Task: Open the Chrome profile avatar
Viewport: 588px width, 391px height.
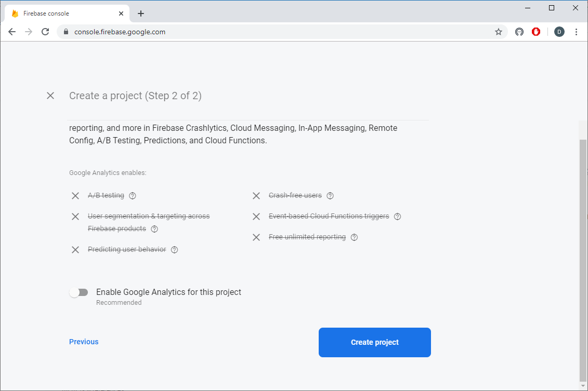Action: pyautogui.click(x=559, y=32)
